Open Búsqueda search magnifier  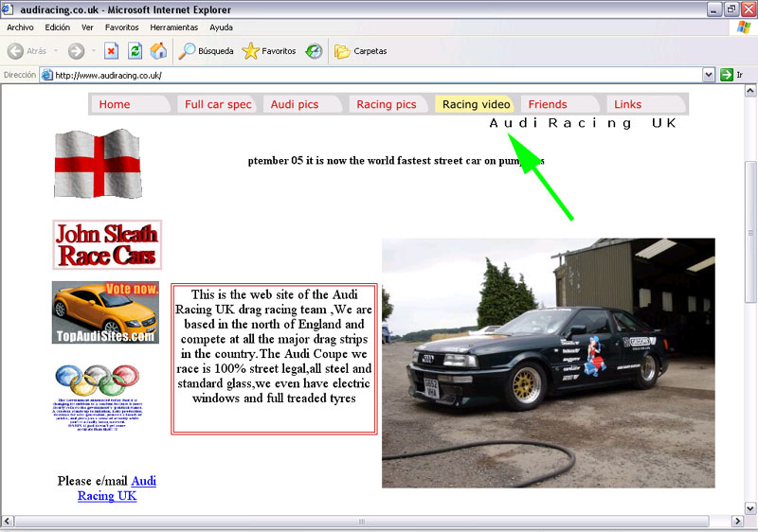coord(206,51)
